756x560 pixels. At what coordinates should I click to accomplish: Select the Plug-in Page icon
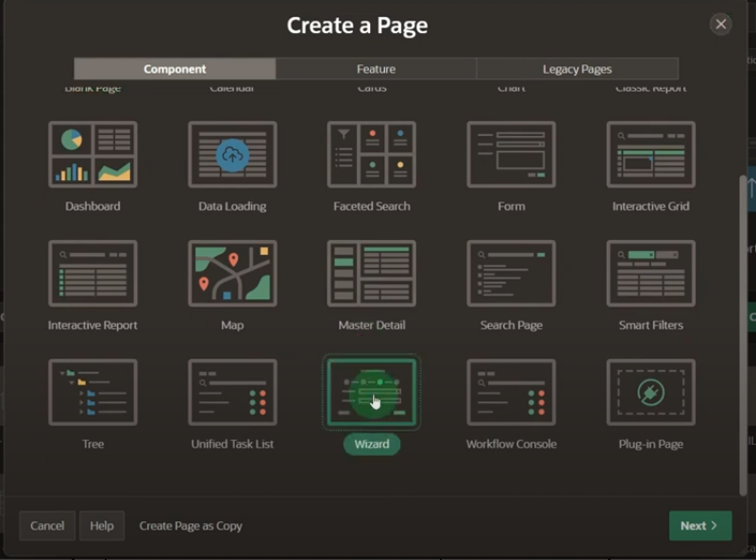click(651, 392)
